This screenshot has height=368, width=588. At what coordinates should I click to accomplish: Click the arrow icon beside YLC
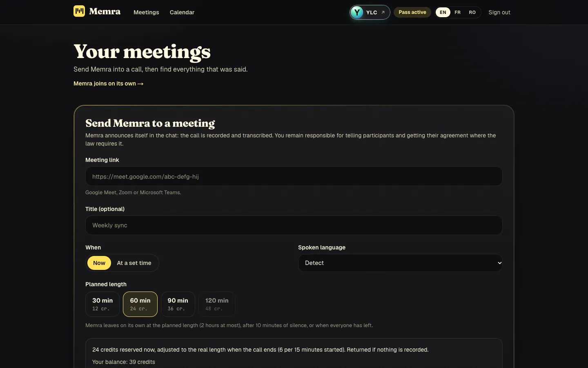pyautogui.click(x=383, y=12)
